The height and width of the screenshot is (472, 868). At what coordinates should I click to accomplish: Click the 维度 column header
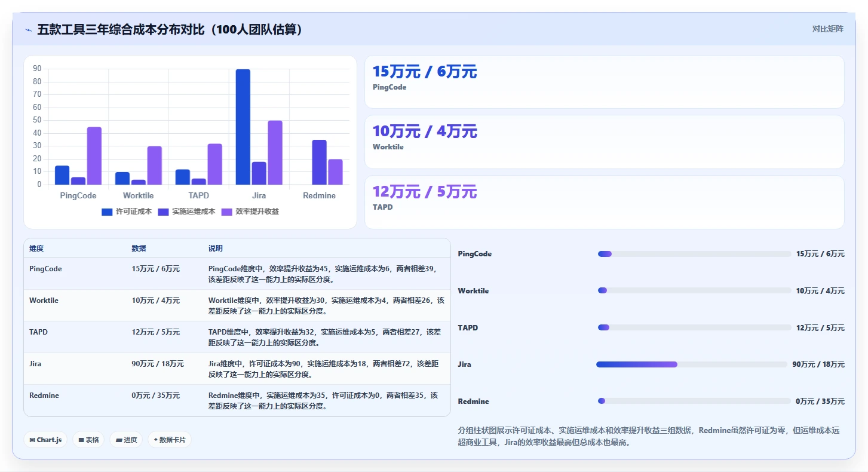coord(36,249)
